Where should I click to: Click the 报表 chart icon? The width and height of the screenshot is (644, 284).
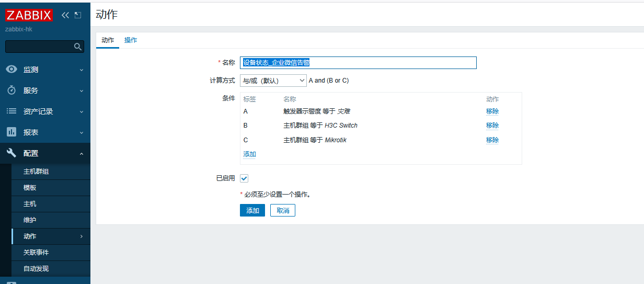coord(11,132)
